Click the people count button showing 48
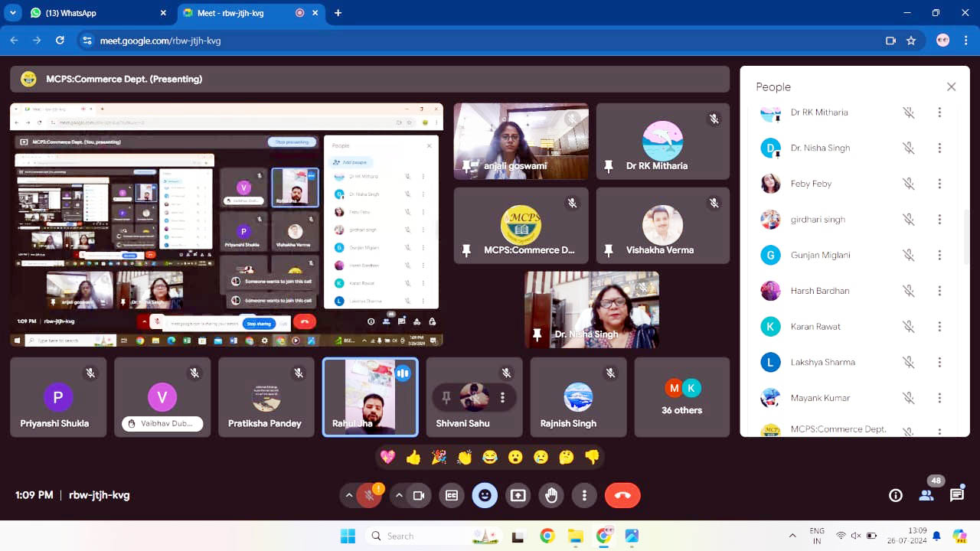 coord(926,495)
